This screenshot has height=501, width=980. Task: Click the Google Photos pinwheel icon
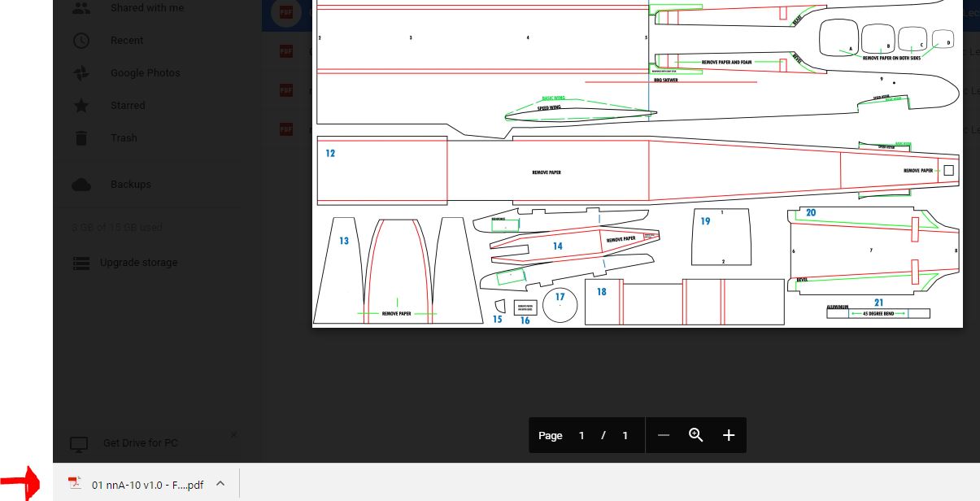click(81, 73)
